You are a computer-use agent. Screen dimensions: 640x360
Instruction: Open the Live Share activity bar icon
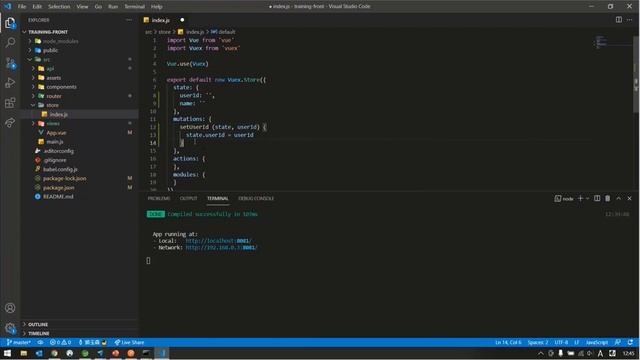[x=10, y=122]
